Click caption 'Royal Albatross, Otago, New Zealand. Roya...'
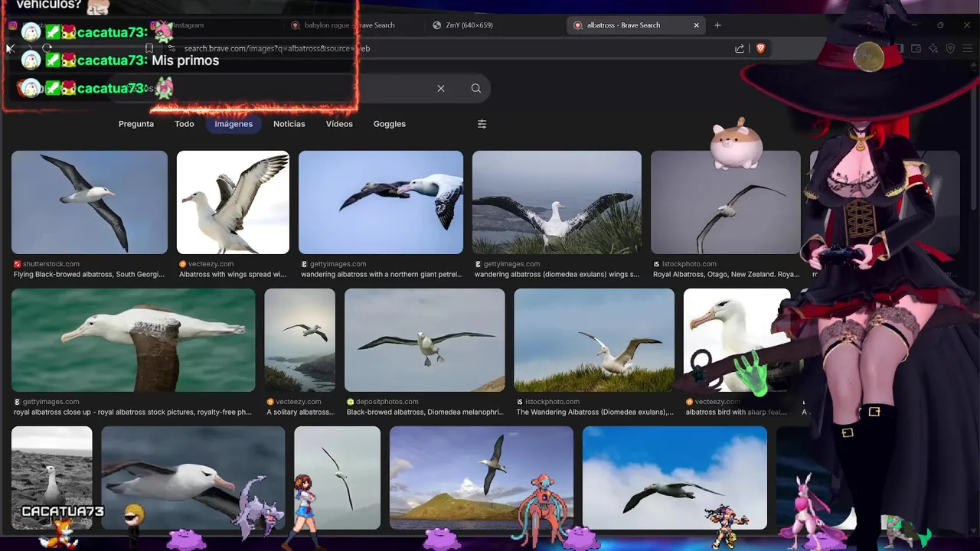The image size is (980, 551). click(726, 274)
